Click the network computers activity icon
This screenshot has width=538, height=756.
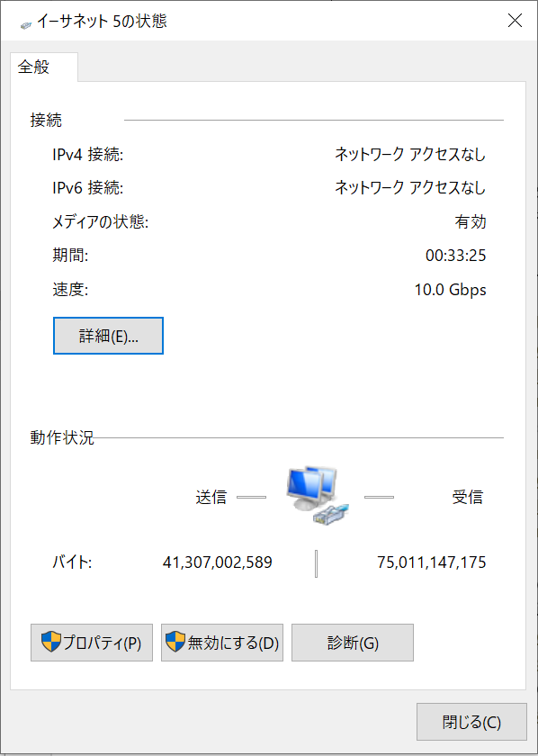(x=318, y=496)
